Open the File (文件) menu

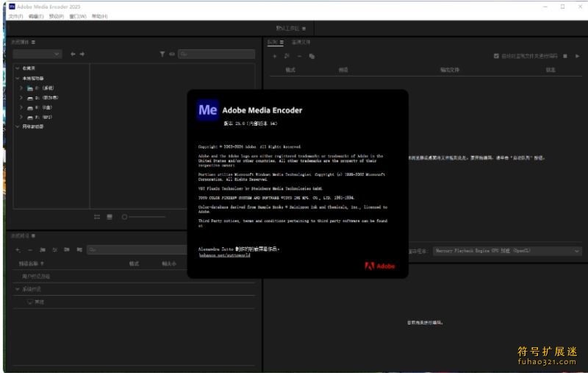pyautogui.click(x=15, y=16)
